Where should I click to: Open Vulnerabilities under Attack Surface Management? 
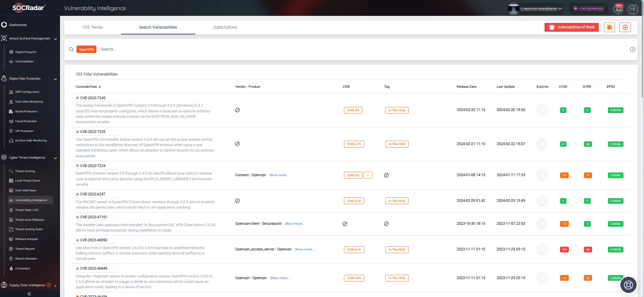[24, 61]
